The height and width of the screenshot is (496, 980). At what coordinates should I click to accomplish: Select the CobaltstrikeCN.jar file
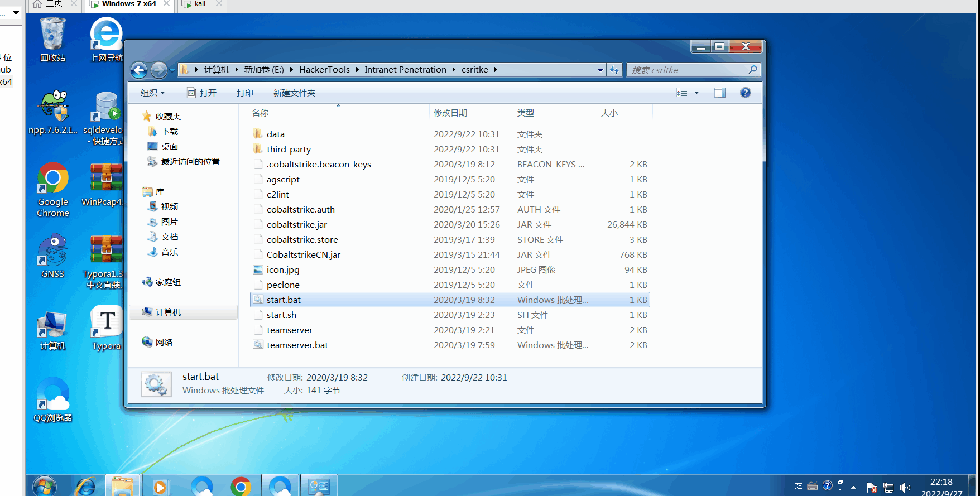450,254
